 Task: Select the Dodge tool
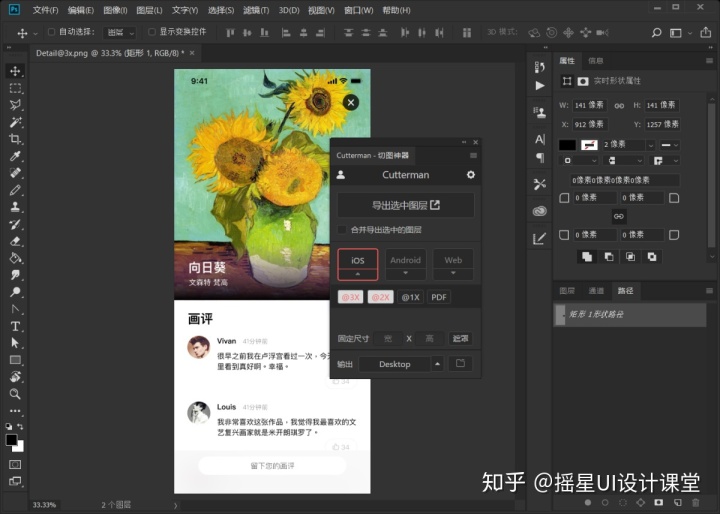click(15, 292)
